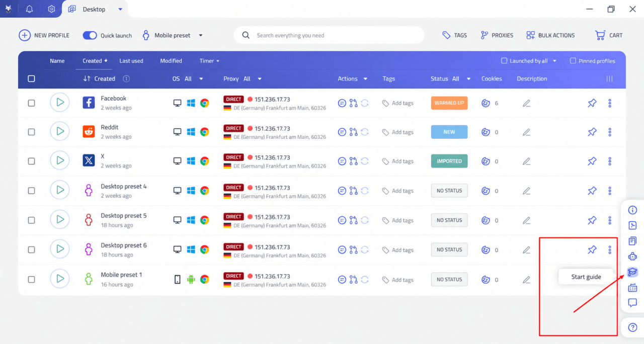Add tags to Desktop preset 6
Image resolution: width=644 pixels, height=344 pixels.
(397, 250)
